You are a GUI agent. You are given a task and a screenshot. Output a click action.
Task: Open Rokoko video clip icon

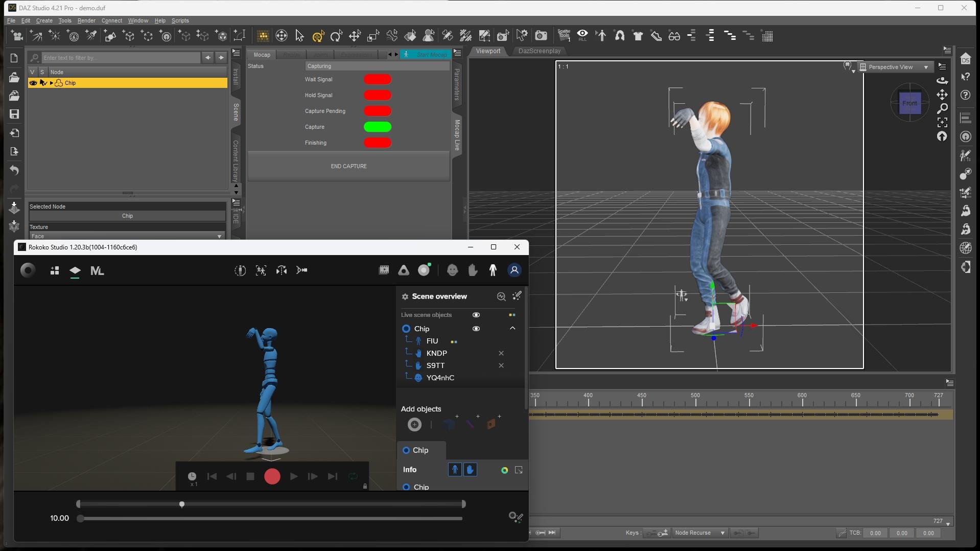tap(384, 270)
